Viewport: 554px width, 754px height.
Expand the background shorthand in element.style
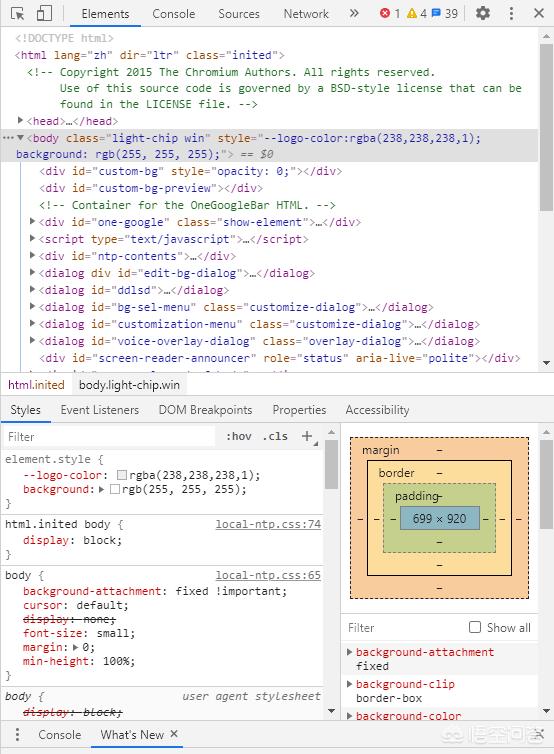(101, 490)
